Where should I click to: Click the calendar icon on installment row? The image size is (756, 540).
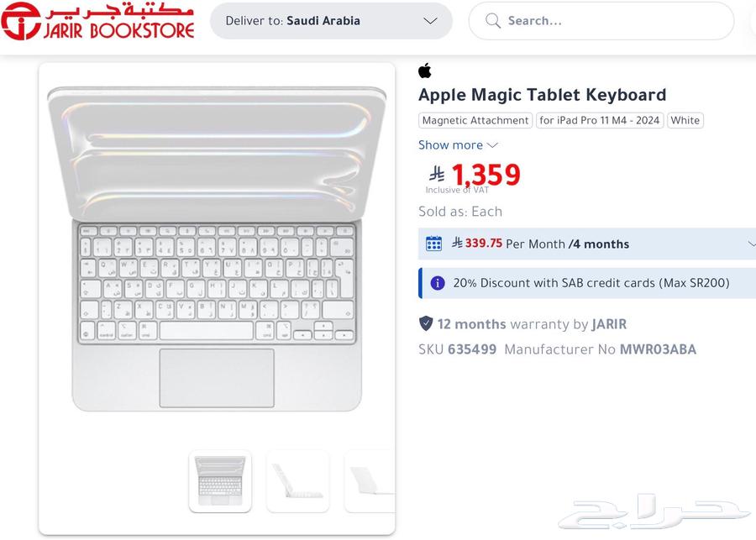point(434,244)
